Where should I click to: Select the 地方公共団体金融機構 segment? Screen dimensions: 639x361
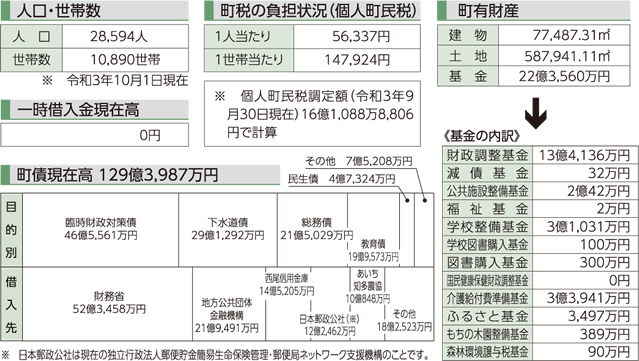pyautogui.click(x=229, y=304)
